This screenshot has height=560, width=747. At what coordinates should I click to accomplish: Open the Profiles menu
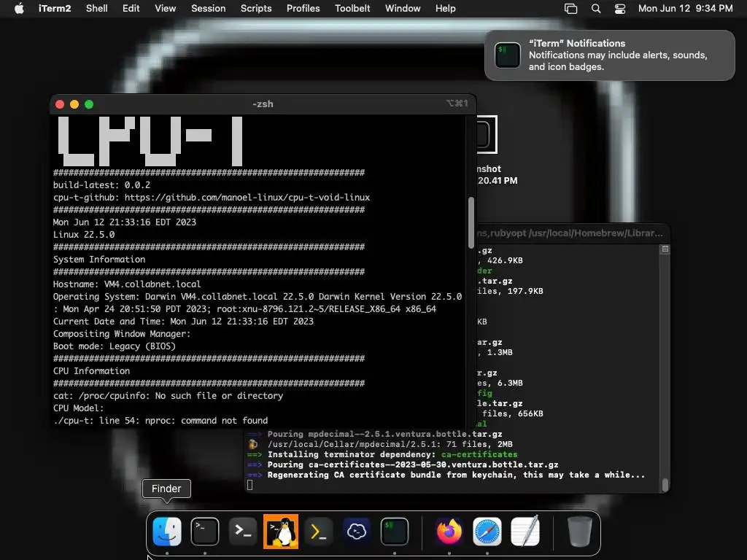coord(303,9)
